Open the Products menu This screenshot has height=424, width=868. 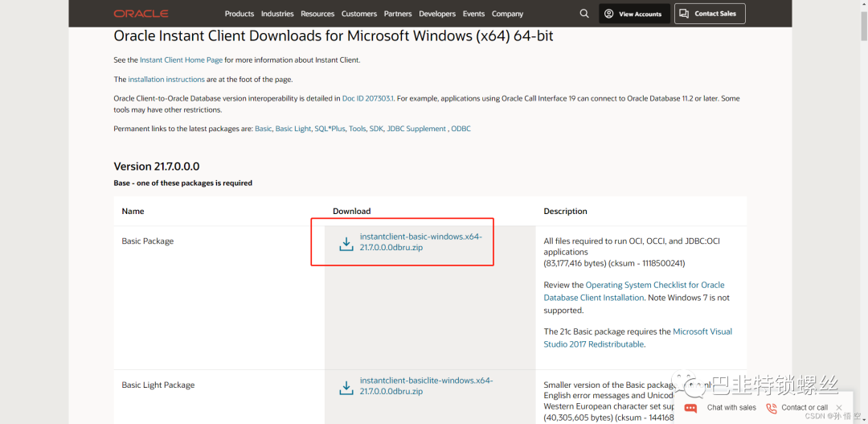coord(240,14)
